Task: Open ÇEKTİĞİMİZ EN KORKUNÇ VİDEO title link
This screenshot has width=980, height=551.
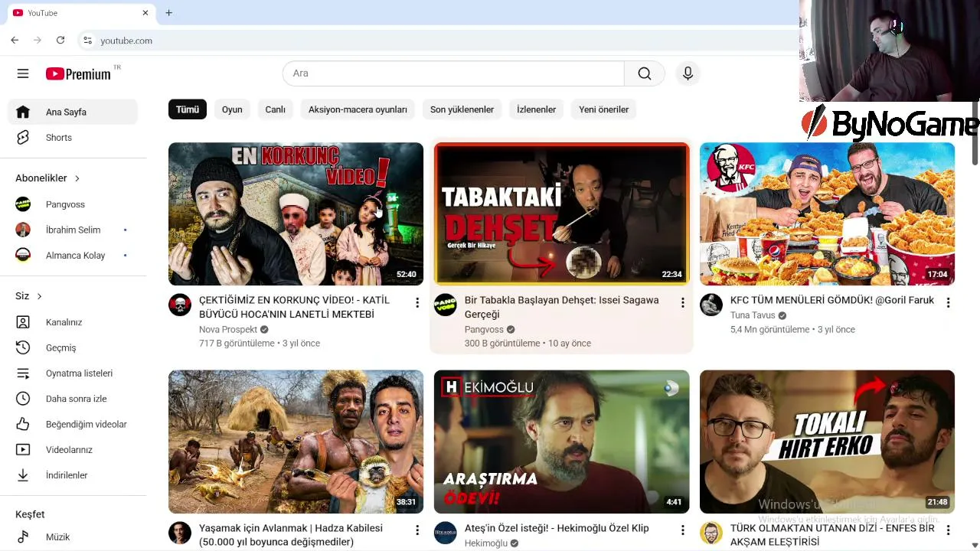Action: (x=295, y=307)
